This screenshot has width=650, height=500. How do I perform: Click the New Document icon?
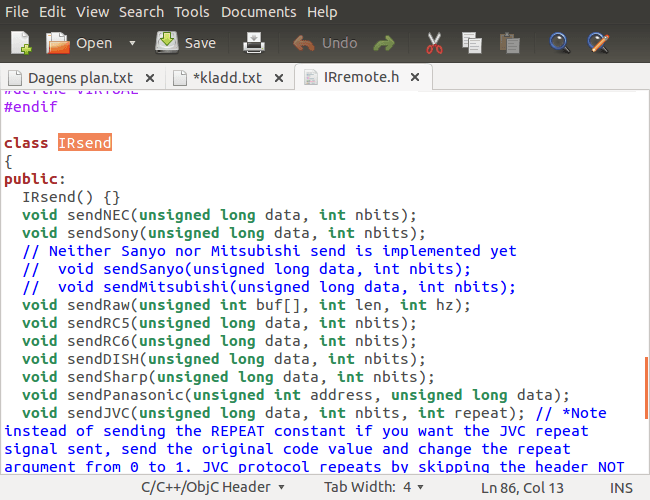click(21, 43)
